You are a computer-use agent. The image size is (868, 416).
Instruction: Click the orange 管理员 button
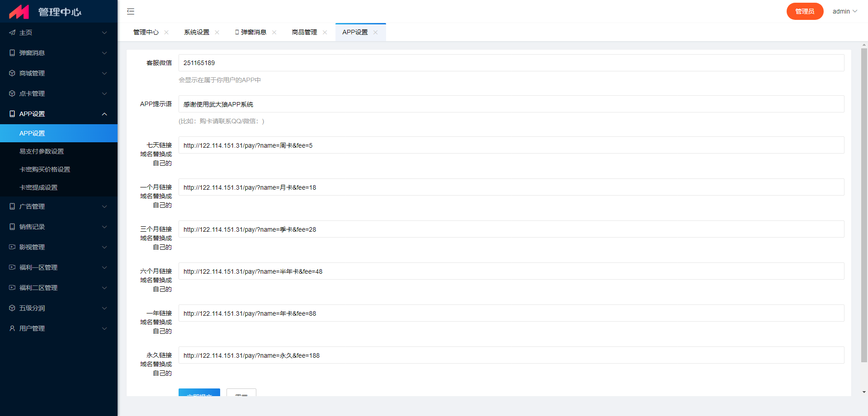point(805,11)
